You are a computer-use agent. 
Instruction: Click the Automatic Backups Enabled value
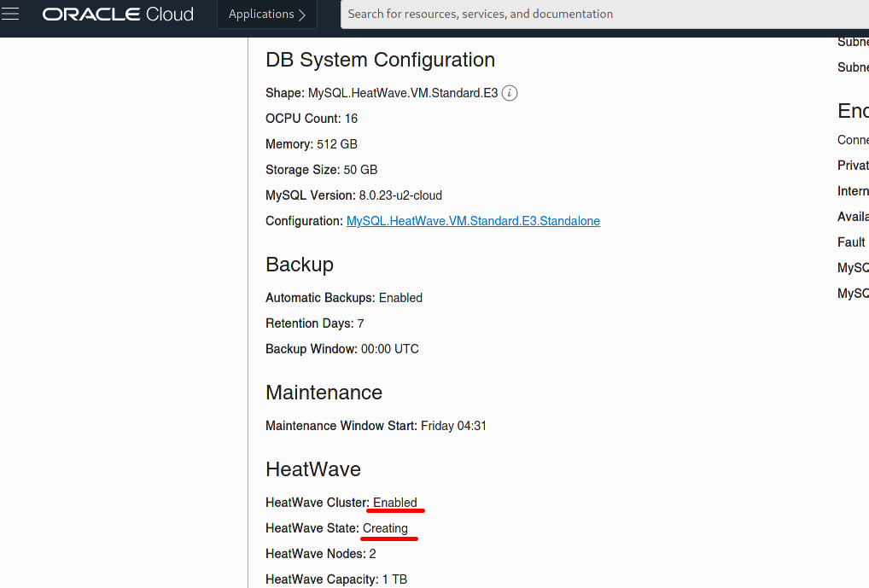point(400,298)
